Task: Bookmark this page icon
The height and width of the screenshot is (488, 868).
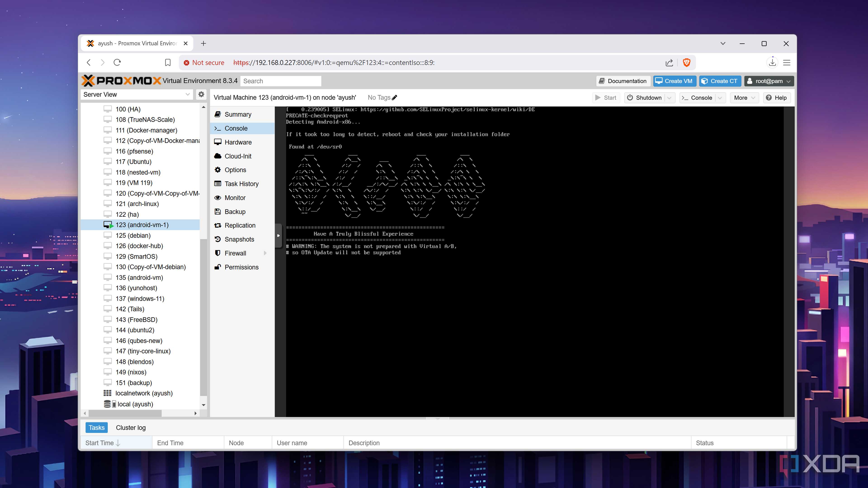Action: (x=167, y=63)
